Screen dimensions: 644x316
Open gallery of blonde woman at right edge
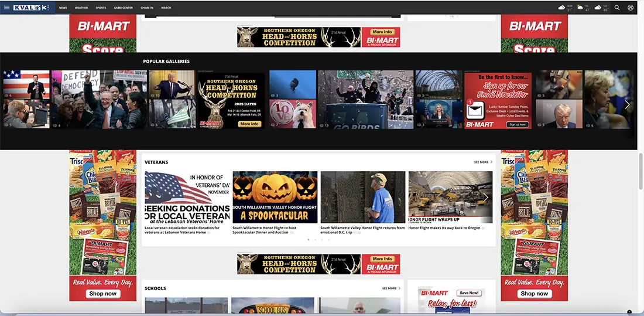[609, 100]
